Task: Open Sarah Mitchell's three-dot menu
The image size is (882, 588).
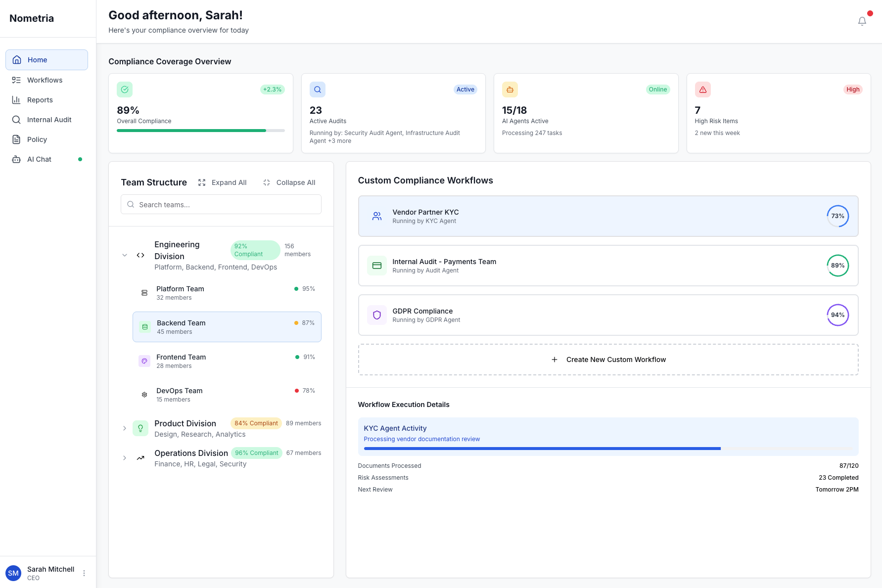Action: (84, 573)
